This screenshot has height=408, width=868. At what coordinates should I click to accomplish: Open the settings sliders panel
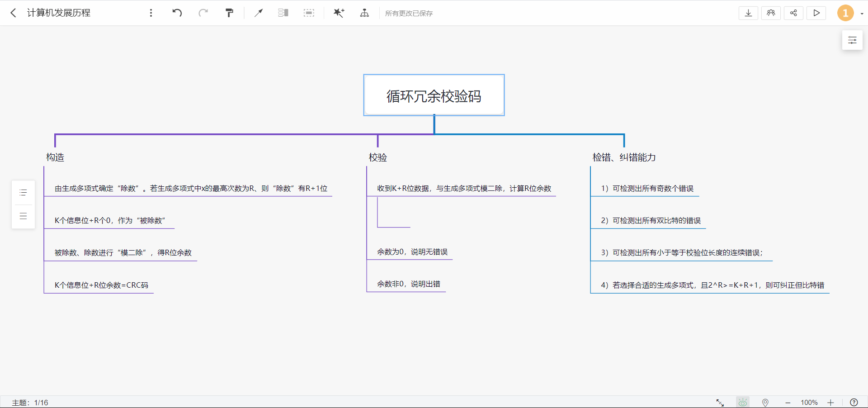coord(852,40)
